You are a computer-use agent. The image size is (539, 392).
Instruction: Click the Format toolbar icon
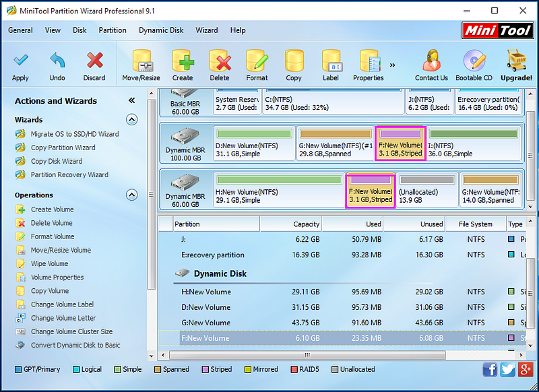click(257, 61)
